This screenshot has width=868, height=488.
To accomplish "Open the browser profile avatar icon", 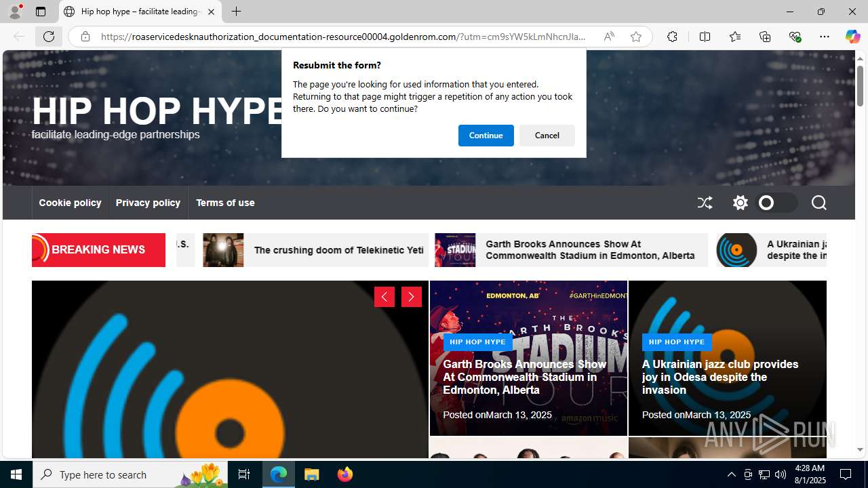I will pos(15,12).
